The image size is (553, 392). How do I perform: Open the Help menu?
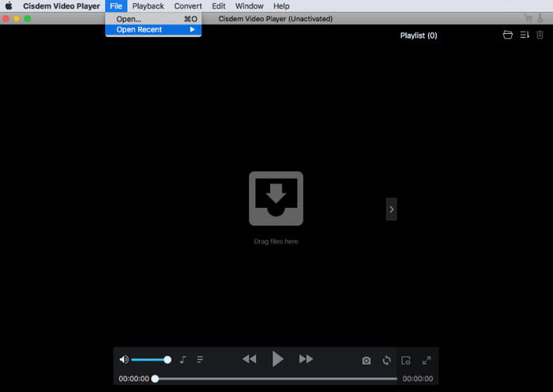[281, 6]
